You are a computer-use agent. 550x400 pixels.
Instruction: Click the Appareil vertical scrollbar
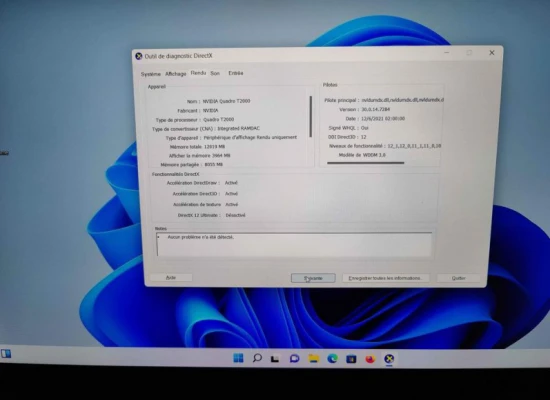coord(311,116)
